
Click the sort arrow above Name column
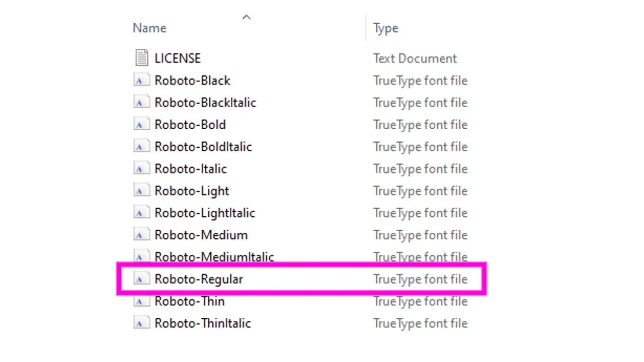(x=246, y=18)
